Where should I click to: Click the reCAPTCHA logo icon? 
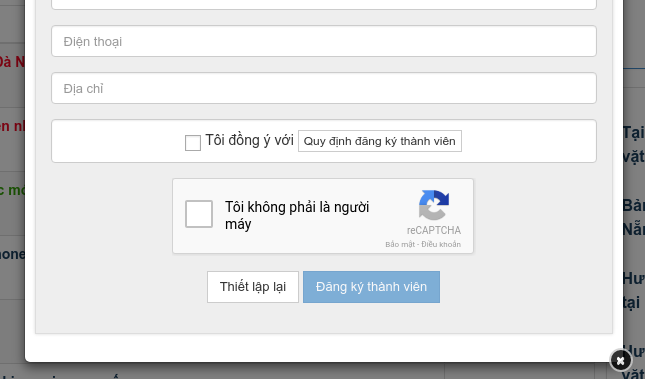point(434,205)
